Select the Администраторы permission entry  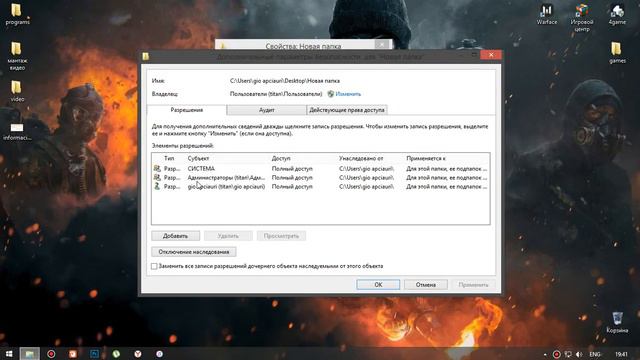[x=320, y=178]
